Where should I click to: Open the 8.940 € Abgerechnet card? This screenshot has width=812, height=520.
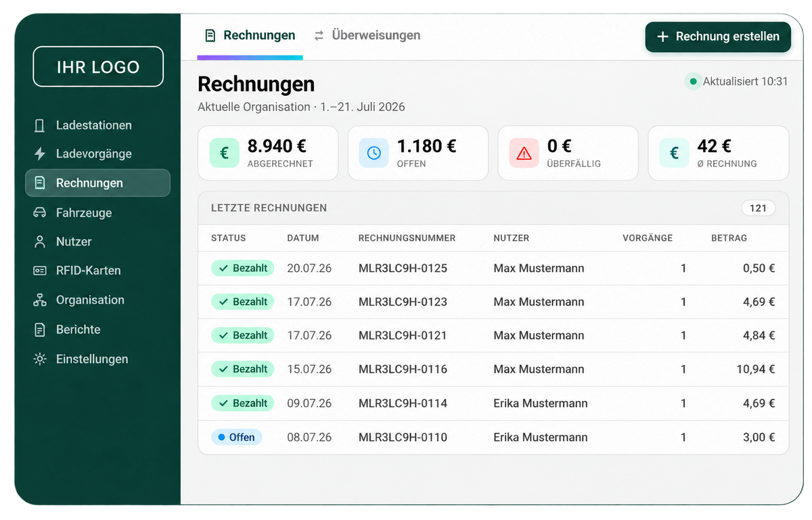click(x=268, y=153)
